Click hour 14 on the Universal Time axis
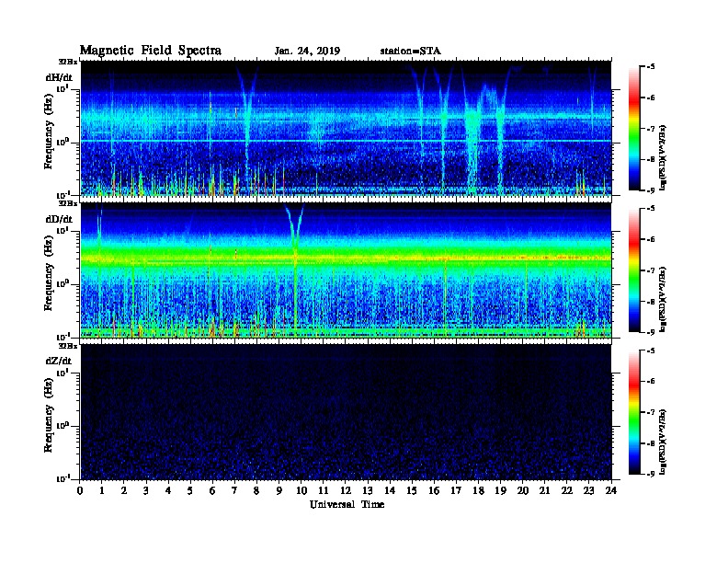Viewport: 728px width, 563px height. pyautogui.click(x=390, y=491)
